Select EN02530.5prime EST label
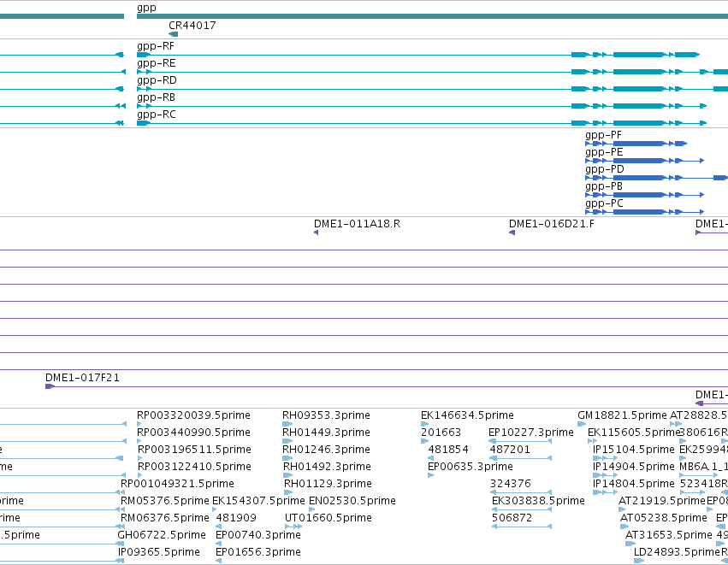 (352, 501)
